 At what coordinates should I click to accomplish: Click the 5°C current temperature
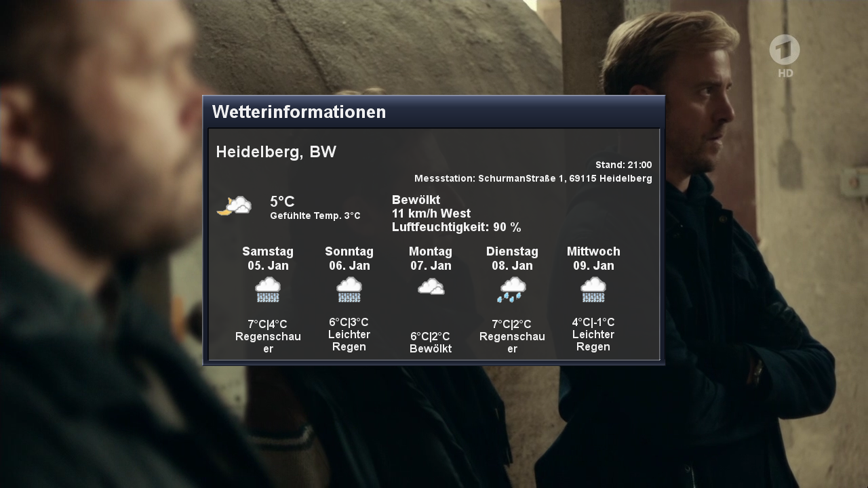coord(282,202)
